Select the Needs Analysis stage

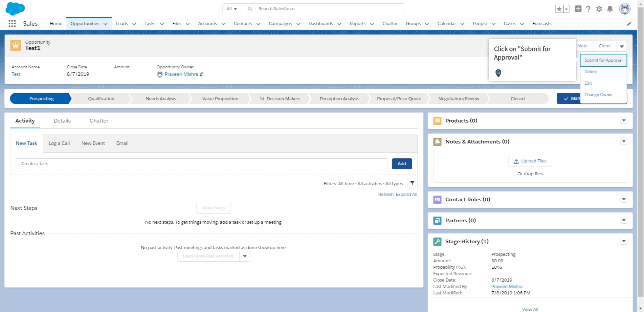[x=161, y=99]
